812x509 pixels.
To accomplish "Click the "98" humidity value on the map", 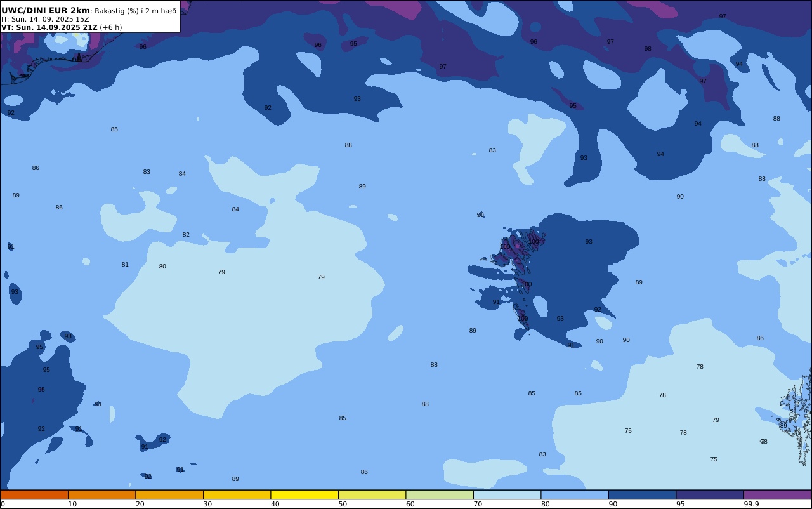I will 648,49.
